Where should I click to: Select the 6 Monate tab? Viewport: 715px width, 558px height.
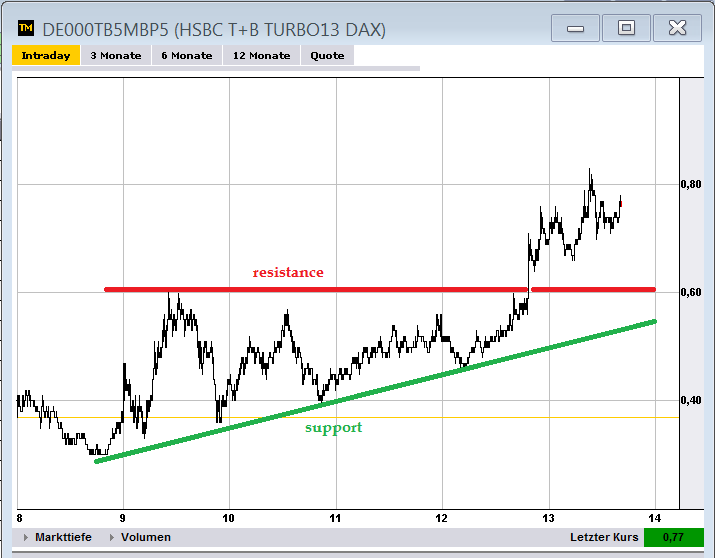[187, 55]
